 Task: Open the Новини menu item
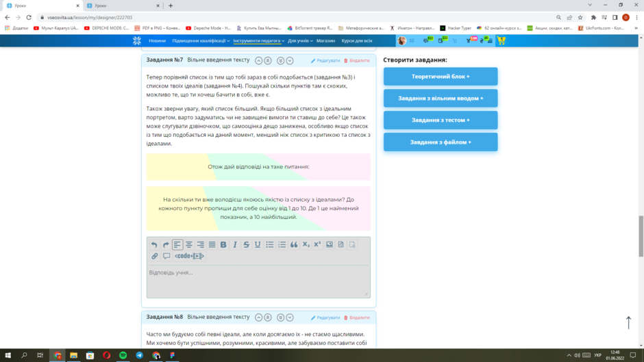[157, 41]
